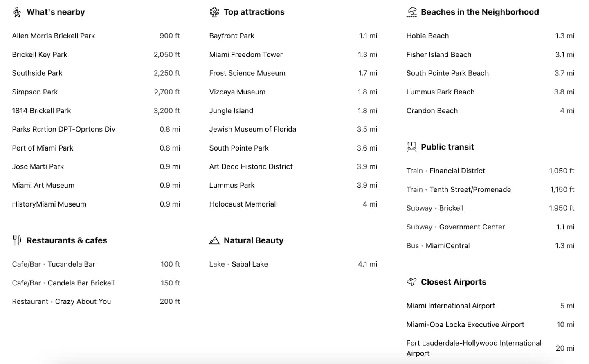This screenshot has height=364, width=589.
Task: Click the "4.1 mi" distance for Sabal Lake
Action: point(368,264)
